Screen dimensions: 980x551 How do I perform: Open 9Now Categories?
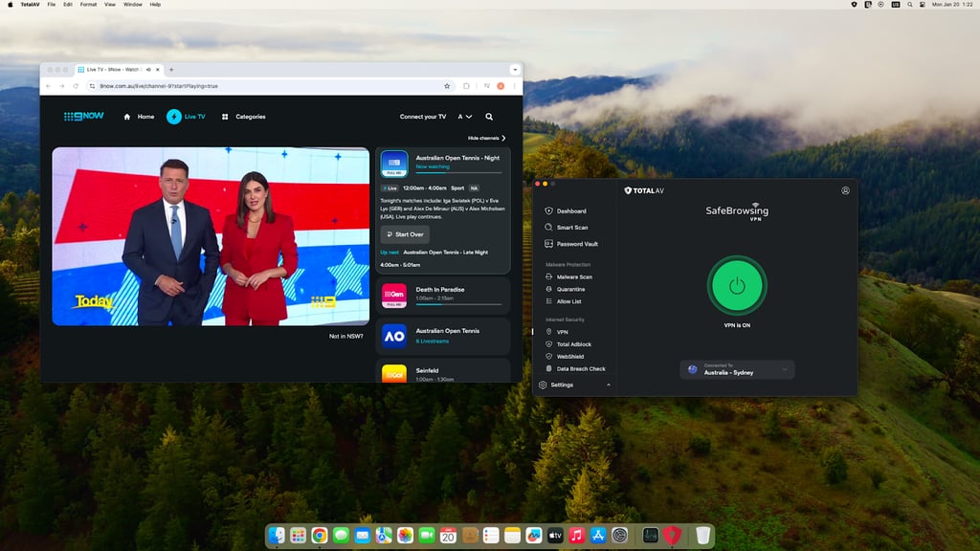pyautogui.click(x=244, y=117)
